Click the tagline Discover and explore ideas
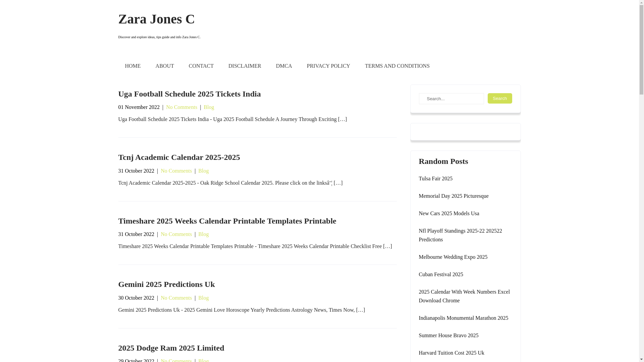 click(x=159, y=37)
